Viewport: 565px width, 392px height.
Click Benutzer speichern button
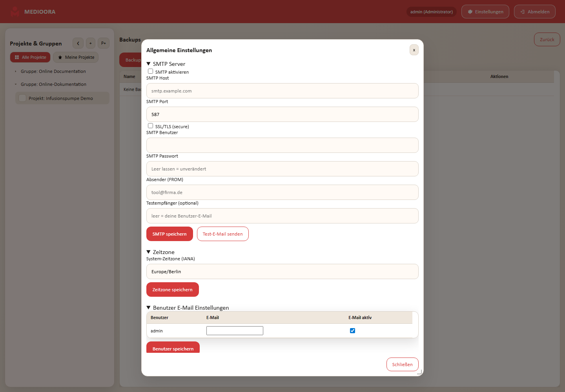[x=173, y=347]
